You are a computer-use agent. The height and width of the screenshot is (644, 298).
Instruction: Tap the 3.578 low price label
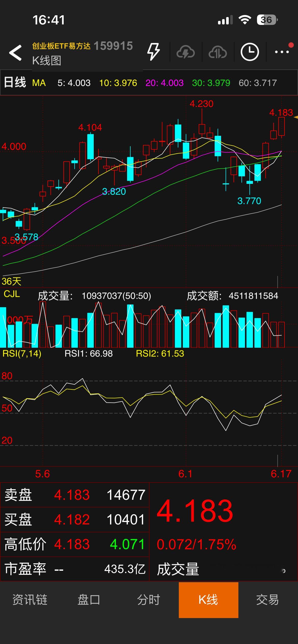pyautogui.click(x=26, y=237)
